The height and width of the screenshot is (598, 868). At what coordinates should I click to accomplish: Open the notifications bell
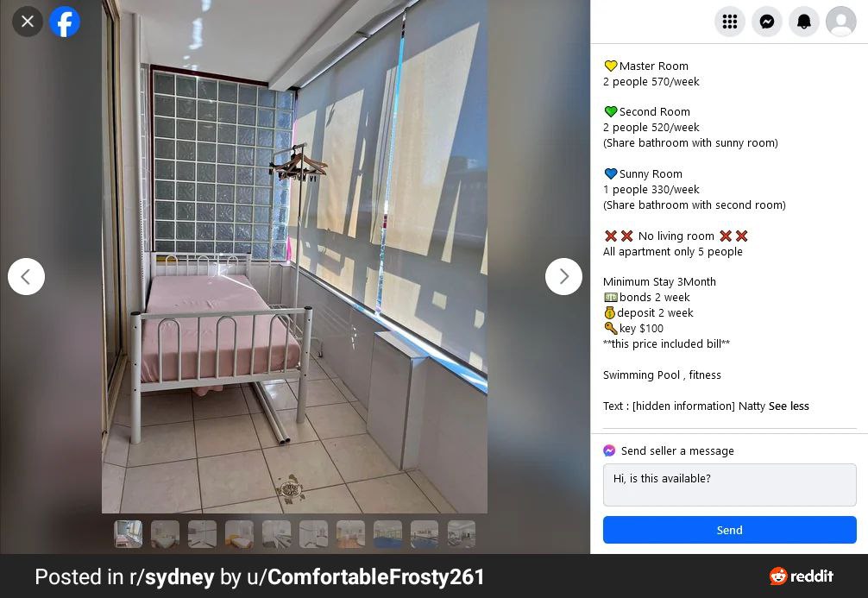[x=804, y=22]
